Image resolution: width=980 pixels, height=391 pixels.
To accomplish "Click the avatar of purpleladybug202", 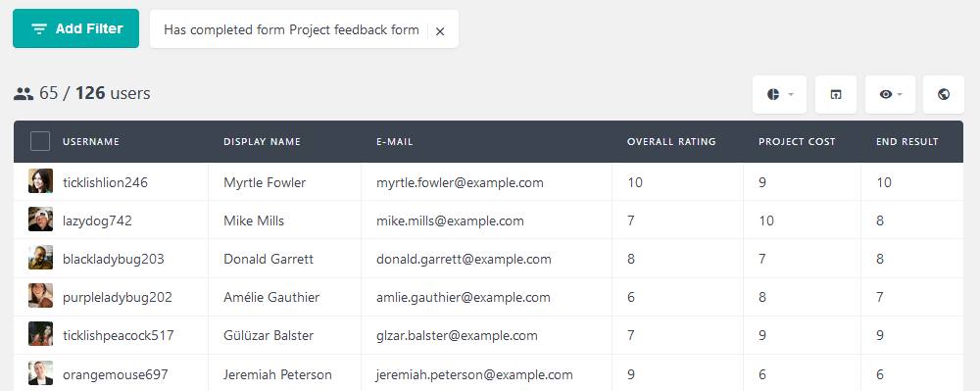I will 40,295.
